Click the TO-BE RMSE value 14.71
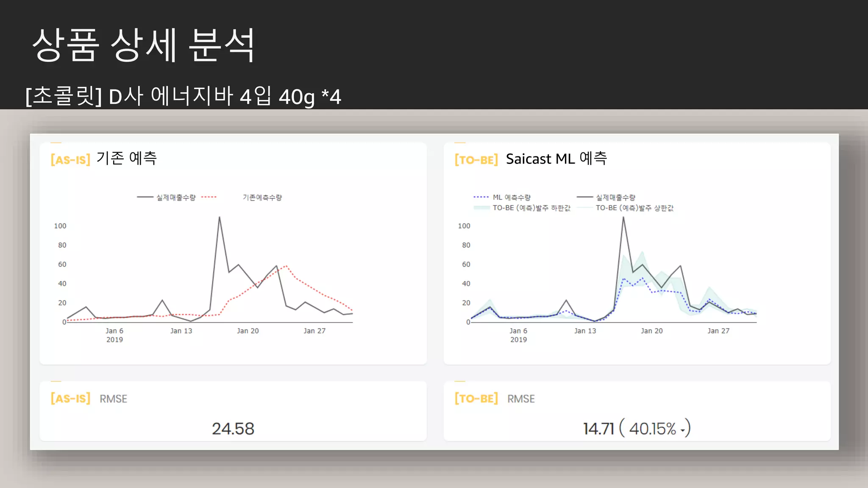 click(598, 429)
